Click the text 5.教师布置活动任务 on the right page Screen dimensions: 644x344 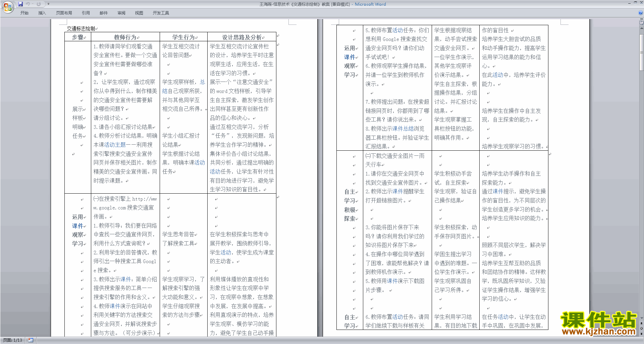(389, 30)
